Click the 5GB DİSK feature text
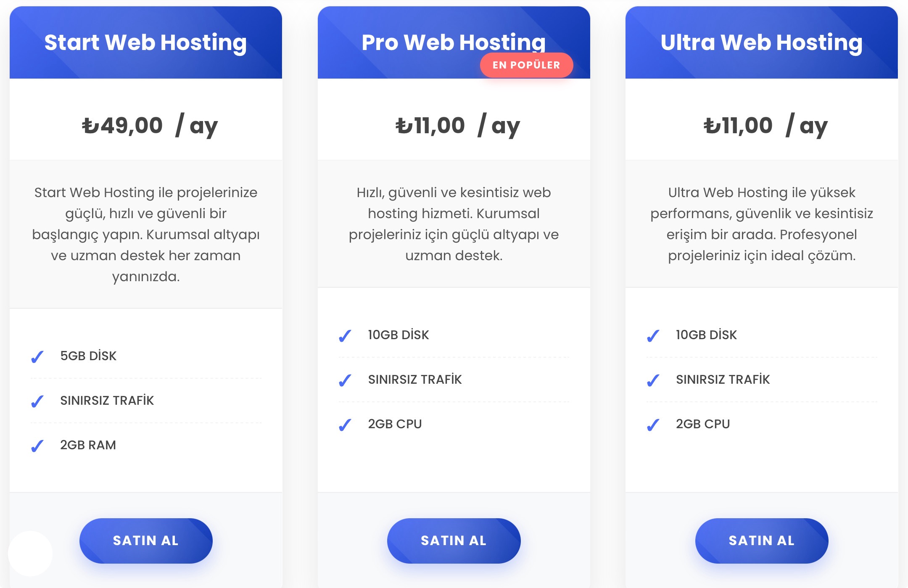Screen dimensions: 908x588 (88, 356)
